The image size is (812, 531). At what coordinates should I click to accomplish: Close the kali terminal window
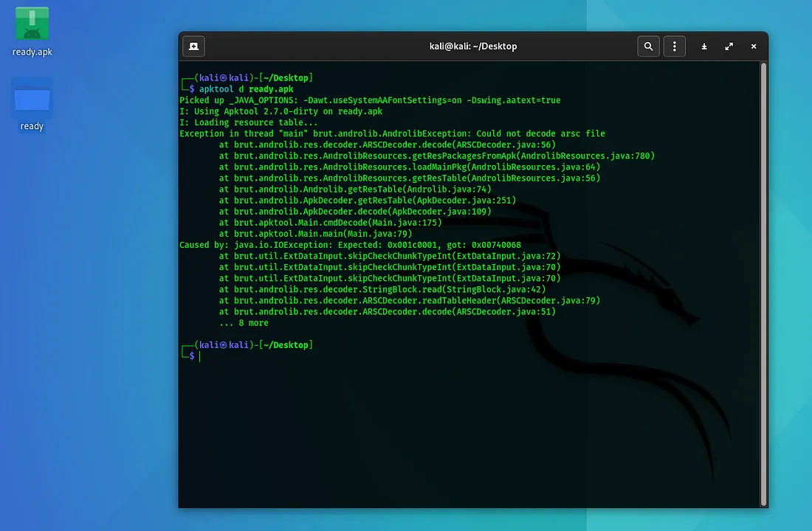coord(754,46)
